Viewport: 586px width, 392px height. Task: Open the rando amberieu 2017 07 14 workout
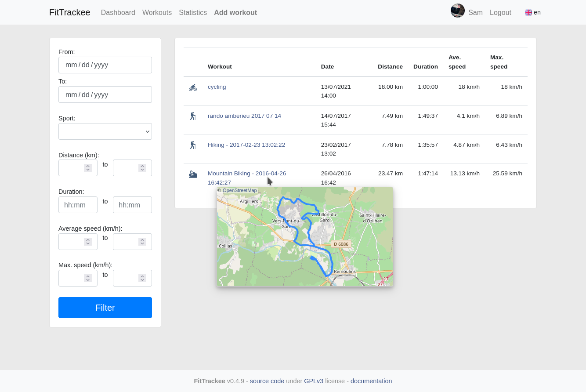(x=244, y=116)
